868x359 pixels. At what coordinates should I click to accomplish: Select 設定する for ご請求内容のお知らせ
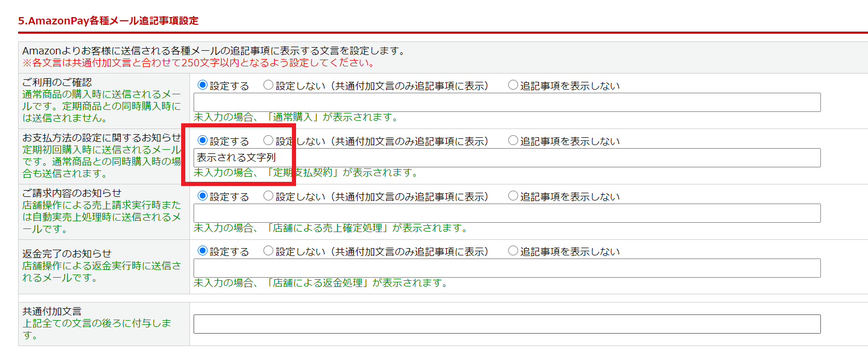coord(203,196)
